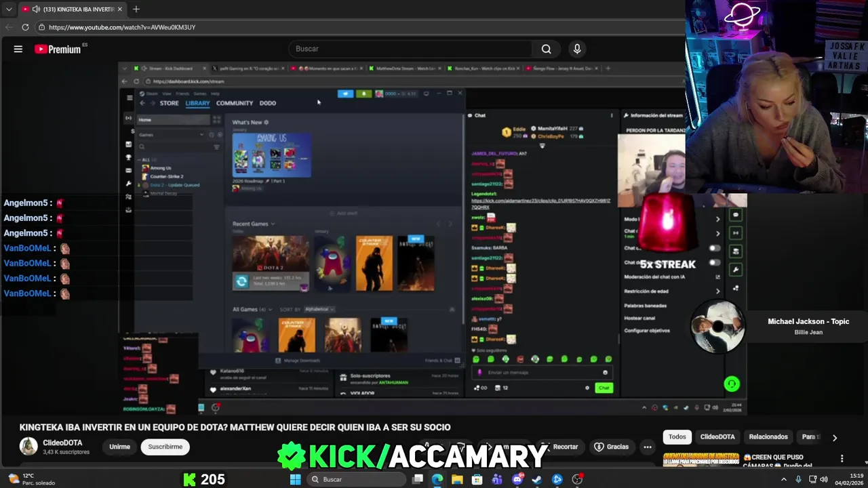Reload the YouTube page

click(25, 27)
